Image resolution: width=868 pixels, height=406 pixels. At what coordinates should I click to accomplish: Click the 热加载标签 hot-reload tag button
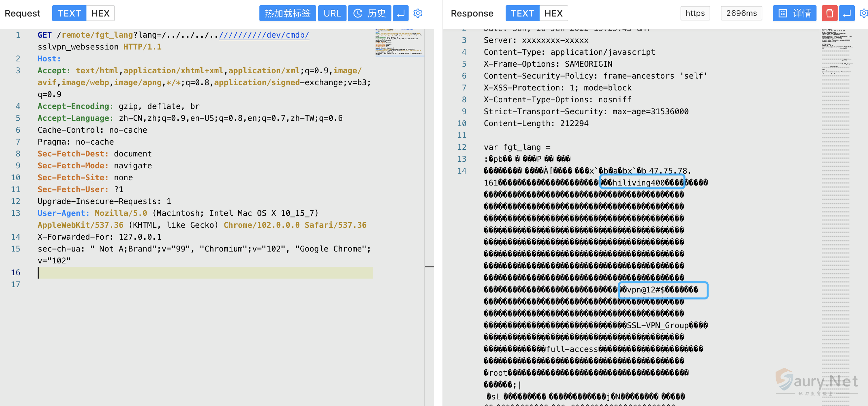point(287,13)
